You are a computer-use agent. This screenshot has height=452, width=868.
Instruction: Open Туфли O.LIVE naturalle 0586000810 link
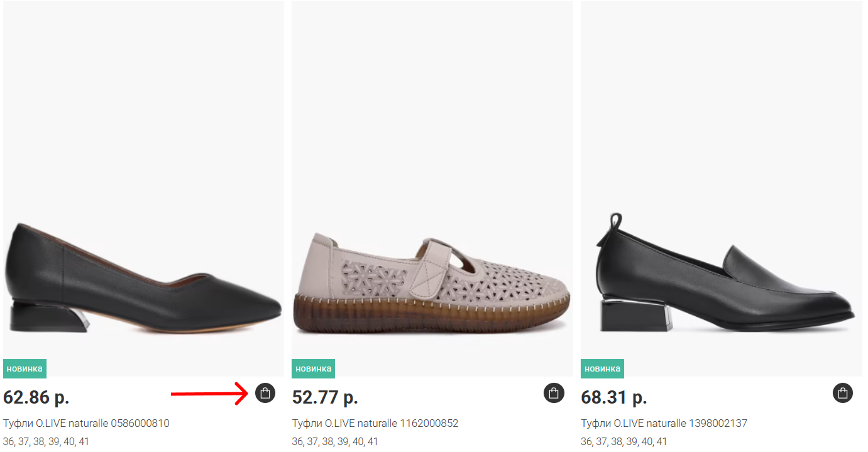(x=86, y=423)
